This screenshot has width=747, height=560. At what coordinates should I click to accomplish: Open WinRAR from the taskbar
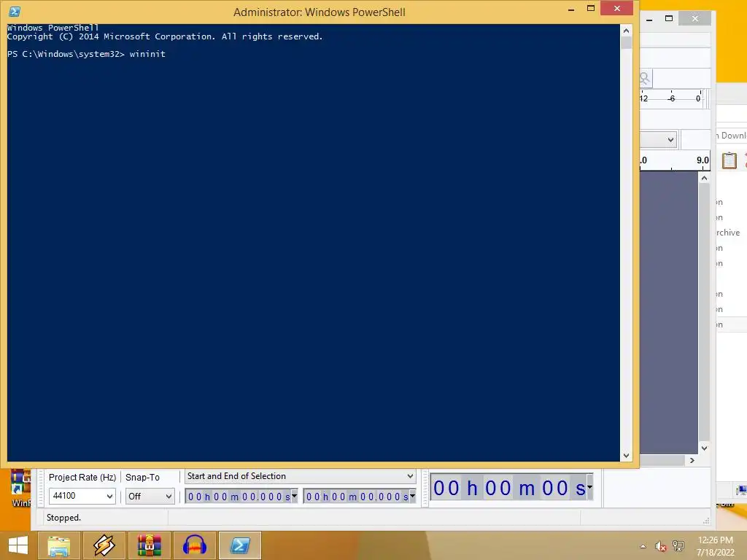pos(149,545)
